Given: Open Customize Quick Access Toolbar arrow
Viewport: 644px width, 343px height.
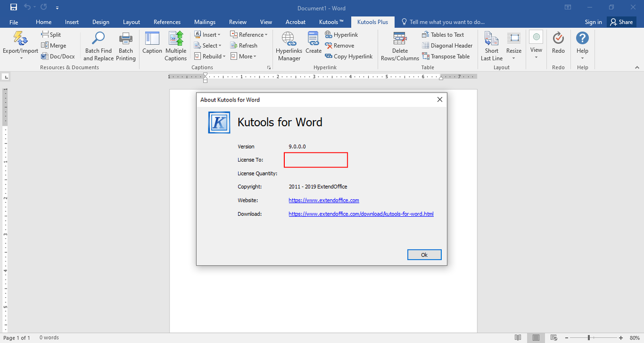Looking at the screenshot, I should 57,8.
